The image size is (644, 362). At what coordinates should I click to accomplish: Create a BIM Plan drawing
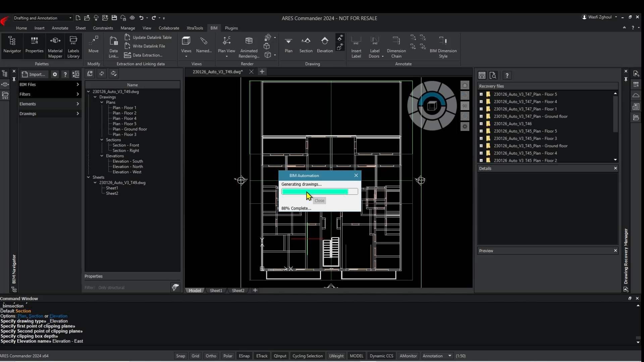288,45
